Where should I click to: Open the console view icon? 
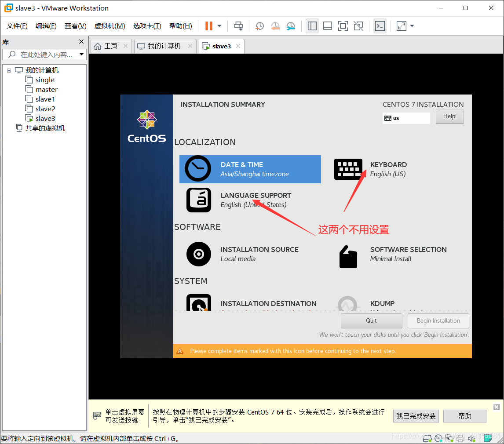380,26
